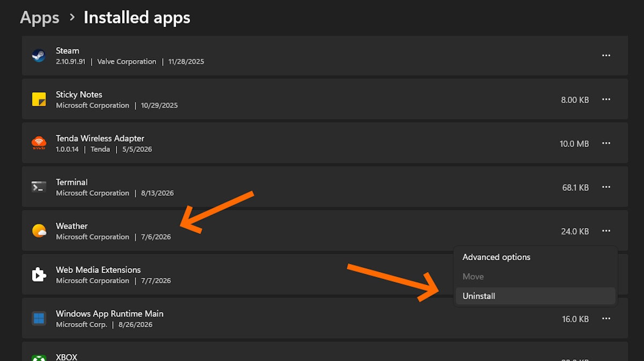Viewport: 644px width, 361px height.
Task: Click the 8.00 KB size of Sticky Notes
Action: click(x=575, y=100)
